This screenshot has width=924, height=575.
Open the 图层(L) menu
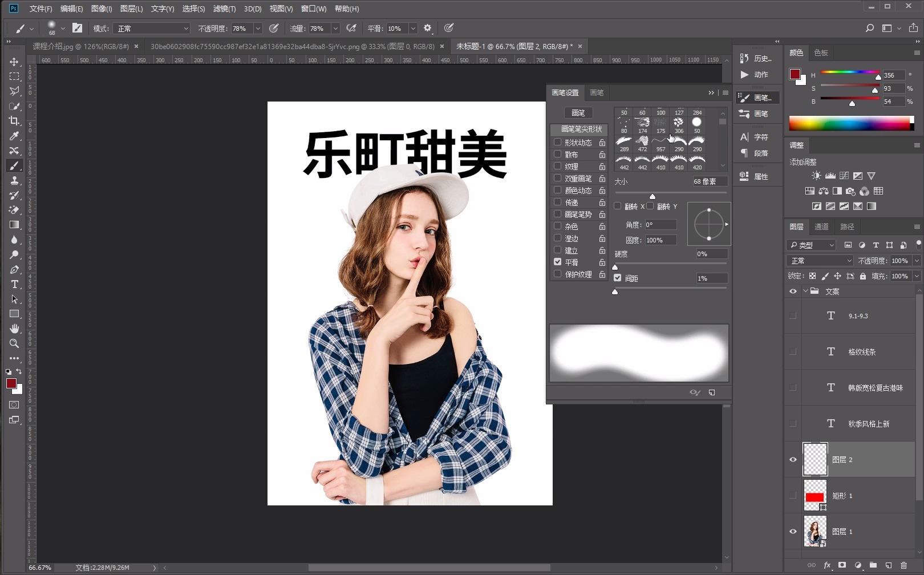coord(131,9)
